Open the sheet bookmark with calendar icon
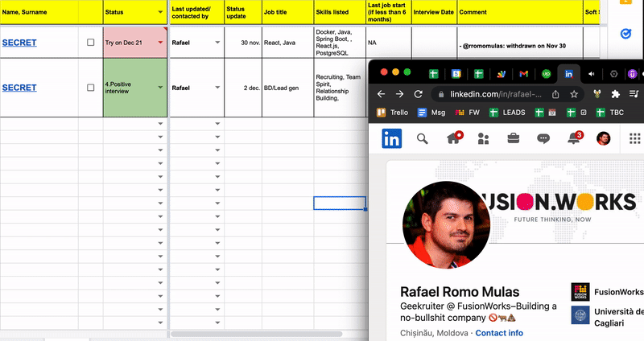The width and height of the screenshot is (644, 341). (546, 113)
